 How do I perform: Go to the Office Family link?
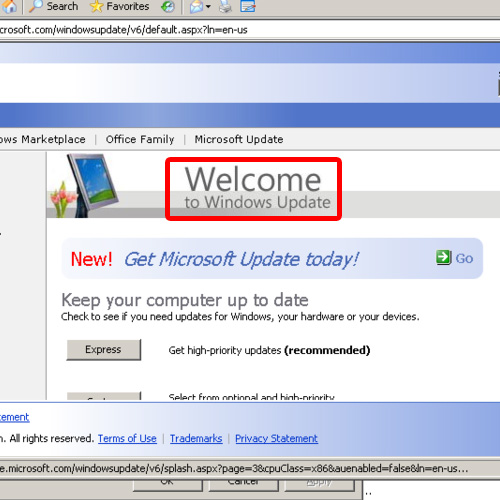coord(140,139)
